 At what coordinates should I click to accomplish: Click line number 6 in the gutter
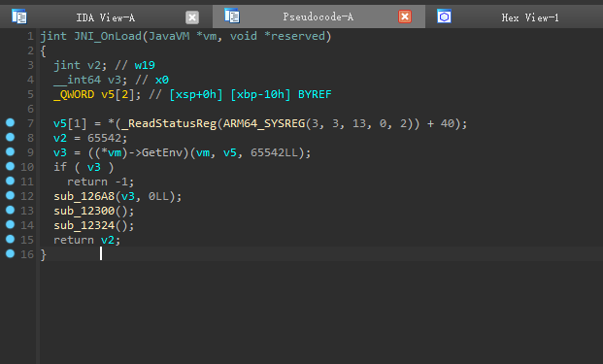[30, 109]
